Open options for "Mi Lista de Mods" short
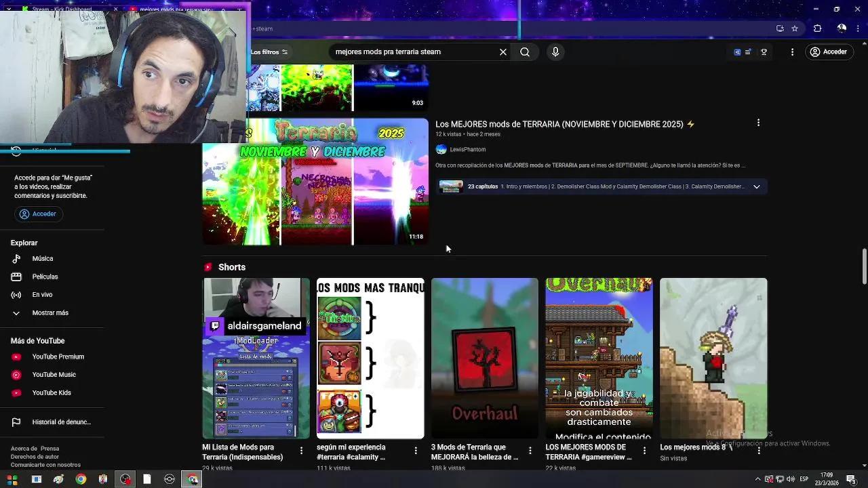 click(302, 451)
